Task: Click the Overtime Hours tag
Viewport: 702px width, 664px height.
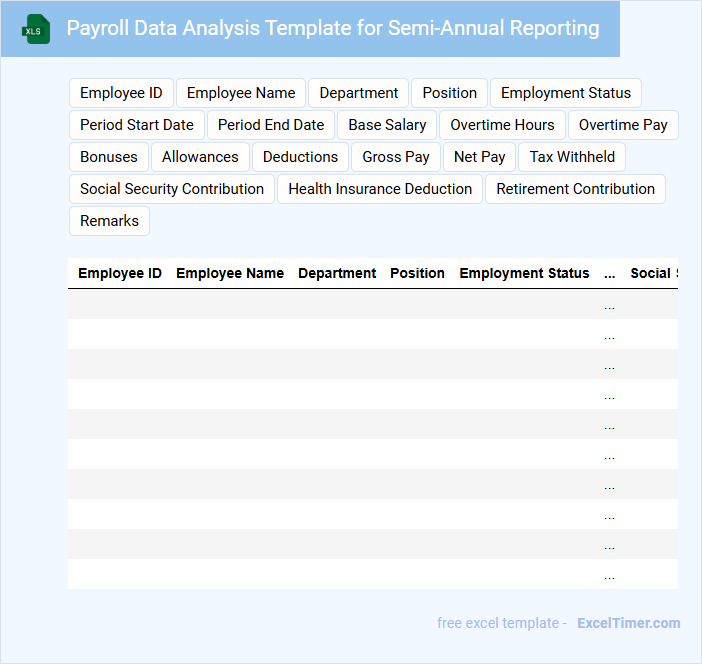Action: (502, 125)
